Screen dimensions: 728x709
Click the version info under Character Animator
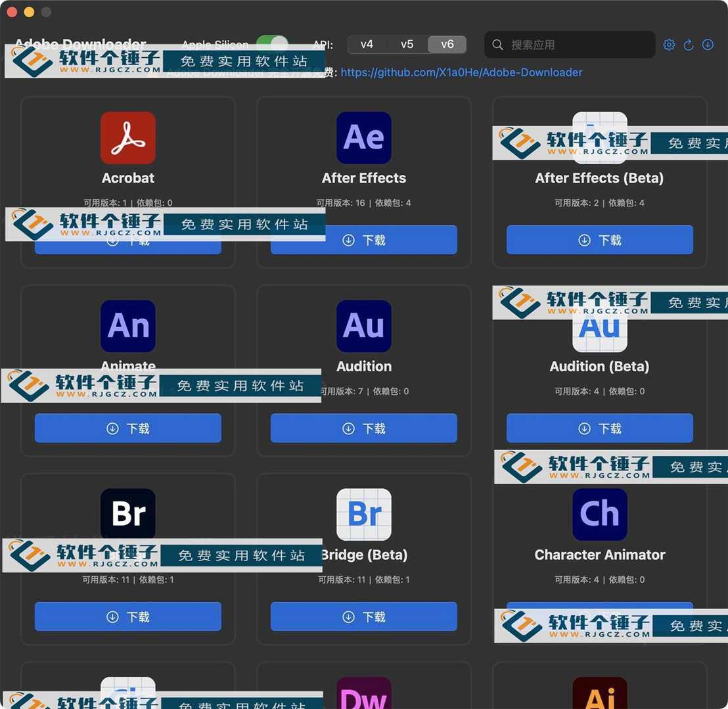point(599,580)
